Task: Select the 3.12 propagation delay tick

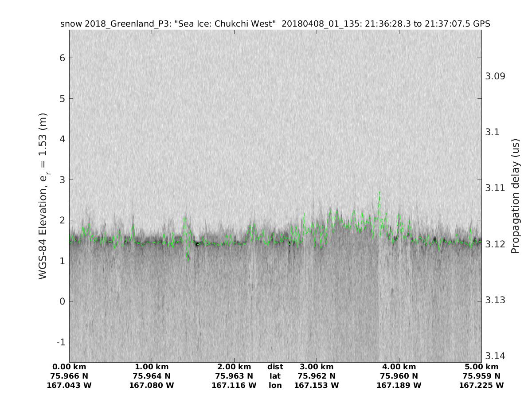Action: 495,244
